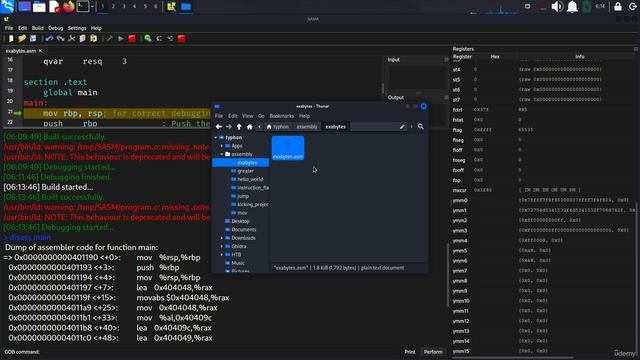Click the Print button in SASM
Screen dimensions: 640x360
[410, 352]
